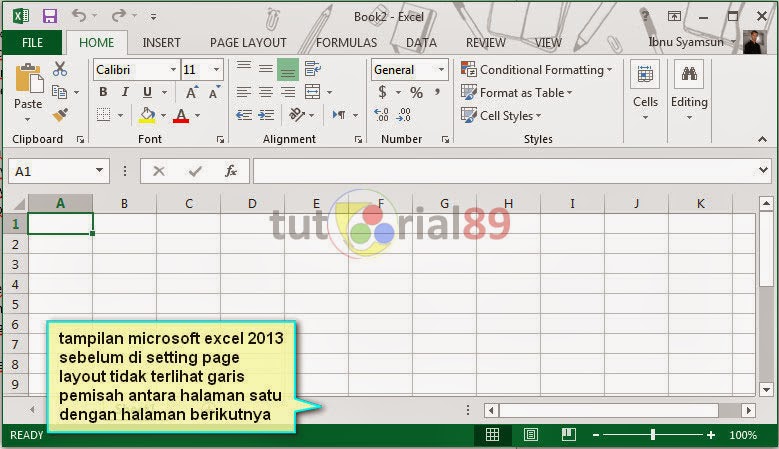Click the Decrease Decimal icon
The image size is (779, 449).
(x=403, y=115)
